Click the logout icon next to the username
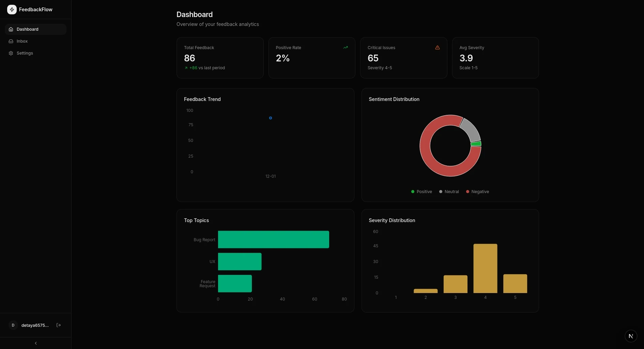The image size is (644, 349). (58, 325)
